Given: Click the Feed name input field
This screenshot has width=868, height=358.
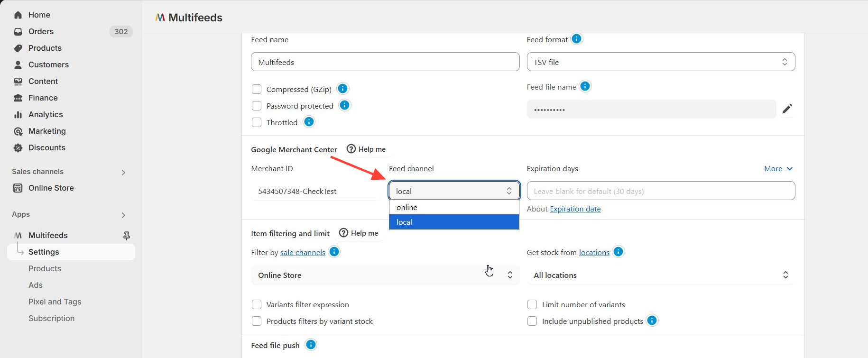Looking at the screenshot, I should click(x=385, y=62).
